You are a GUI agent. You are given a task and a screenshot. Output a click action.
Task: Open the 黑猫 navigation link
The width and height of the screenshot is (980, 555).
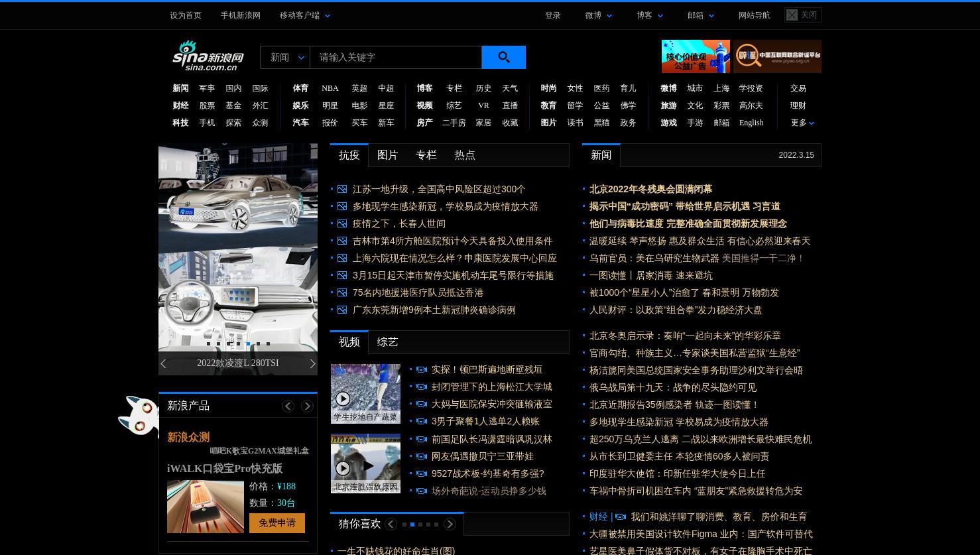(x=601, y=123)
